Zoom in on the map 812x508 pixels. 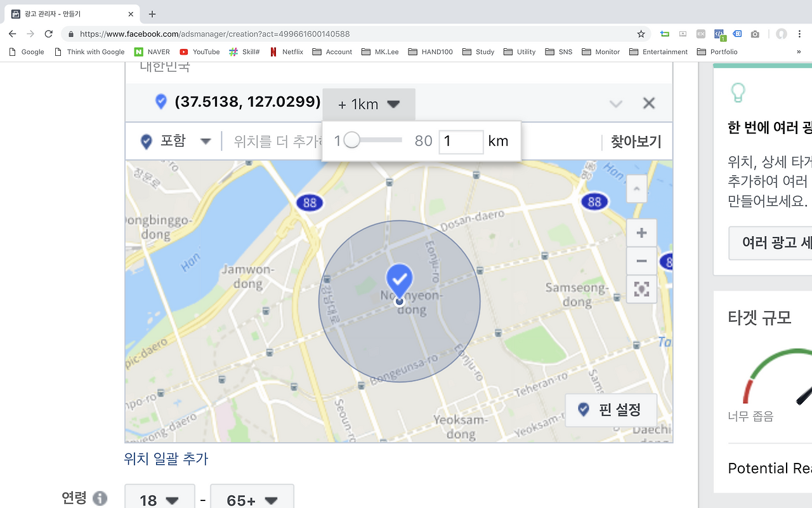point(641,232)
